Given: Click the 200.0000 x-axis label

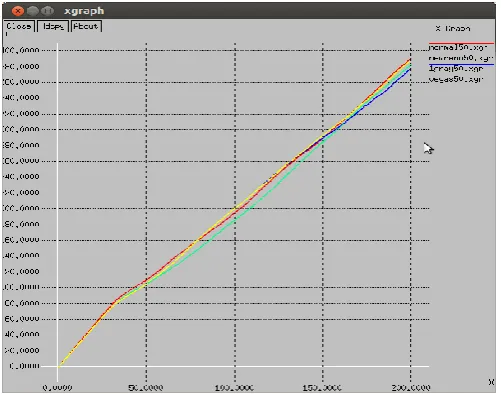Looking at the screenshot, I should coord(411,388).
